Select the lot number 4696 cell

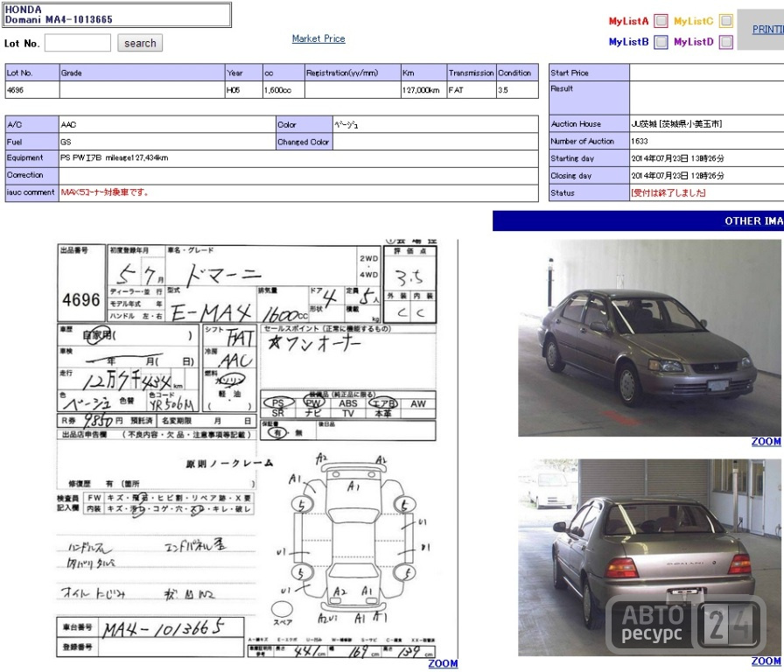click(32, 90)
